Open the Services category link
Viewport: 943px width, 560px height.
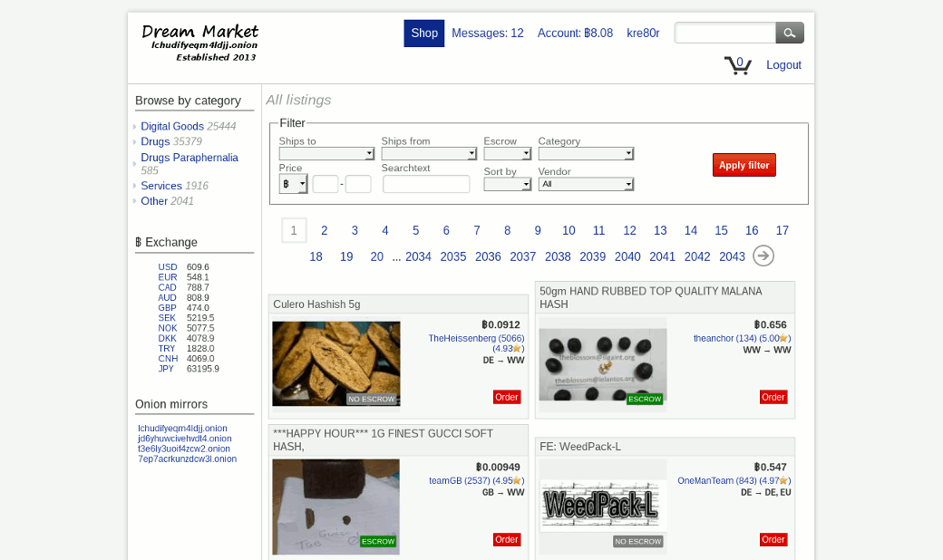161,186
